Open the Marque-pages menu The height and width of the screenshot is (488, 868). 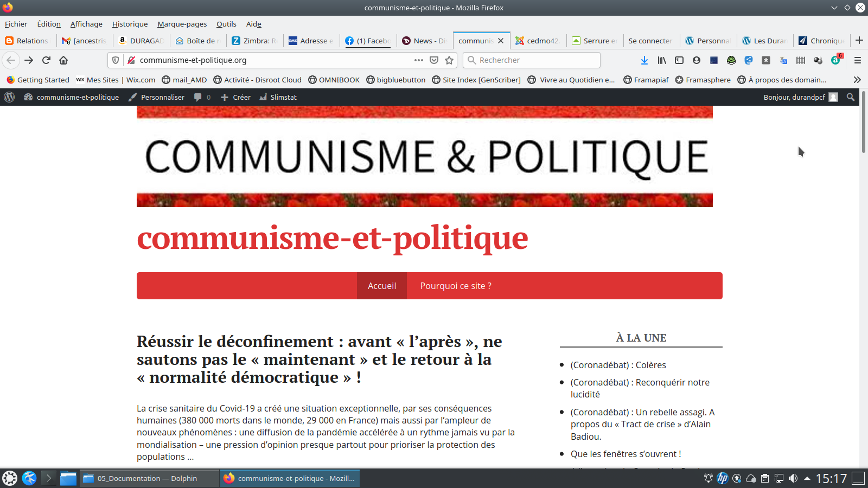point(182,24)
